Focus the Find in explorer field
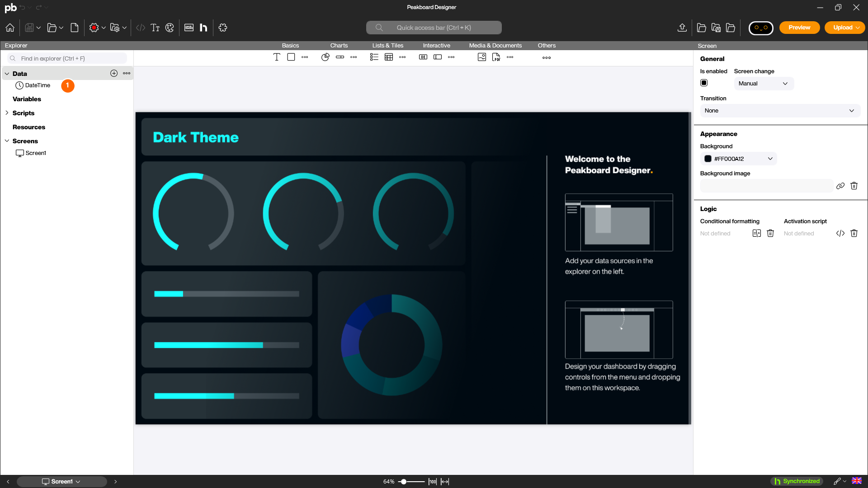Viewport: 868px width, 488px height. tap(67, 58)
